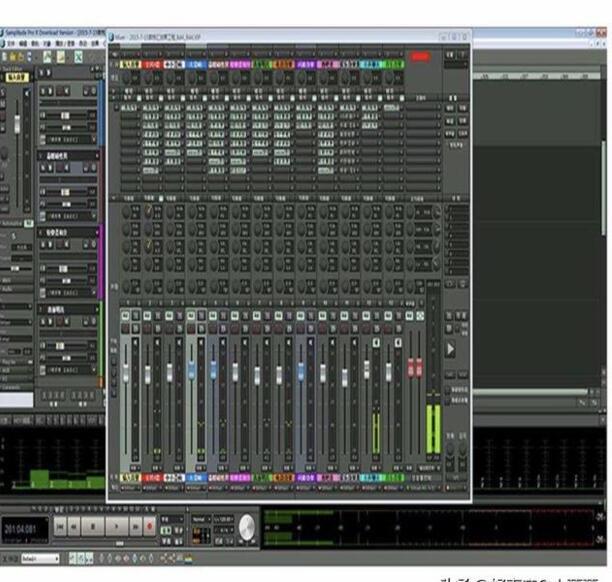
Task: Click the pan knob of the yellow mixer channel
Action: tap(126, 287)
